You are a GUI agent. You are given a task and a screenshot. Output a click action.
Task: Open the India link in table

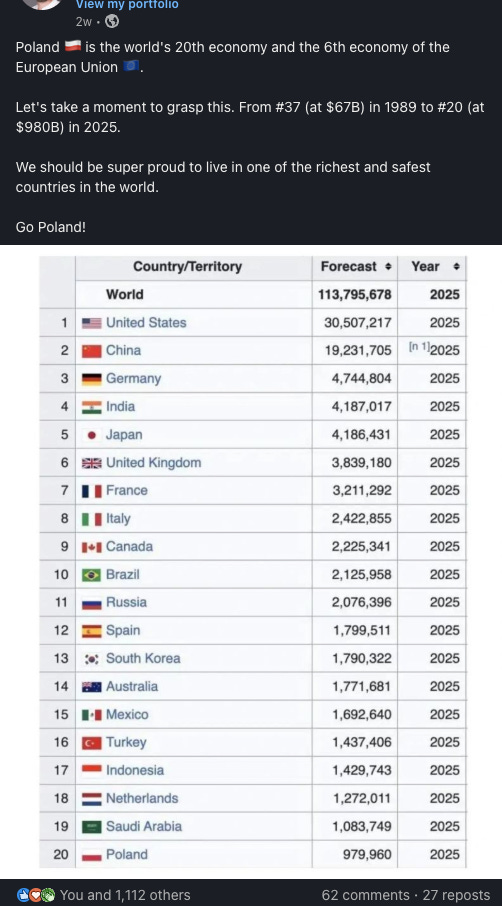(121, 407)
